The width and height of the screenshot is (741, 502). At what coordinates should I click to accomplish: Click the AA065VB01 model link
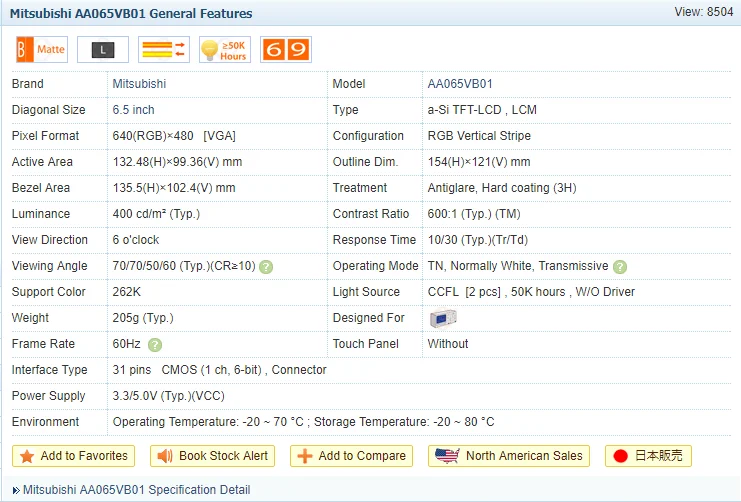tap(460, 84)
